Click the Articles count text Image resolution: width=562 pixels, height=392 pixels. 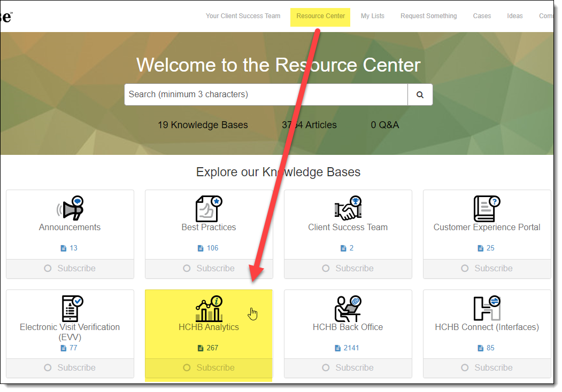pos(309,125)
